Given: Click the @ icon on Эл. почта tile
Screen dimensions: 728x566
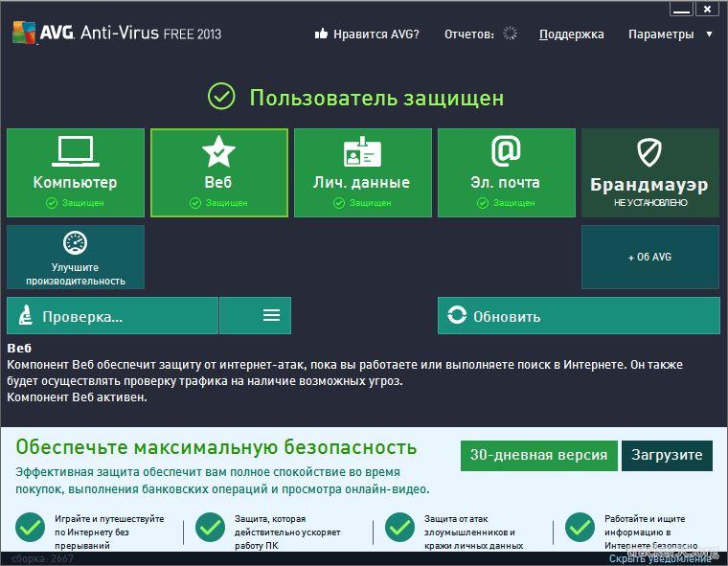Looking at the screenshot, I should [x=506, y=151].
